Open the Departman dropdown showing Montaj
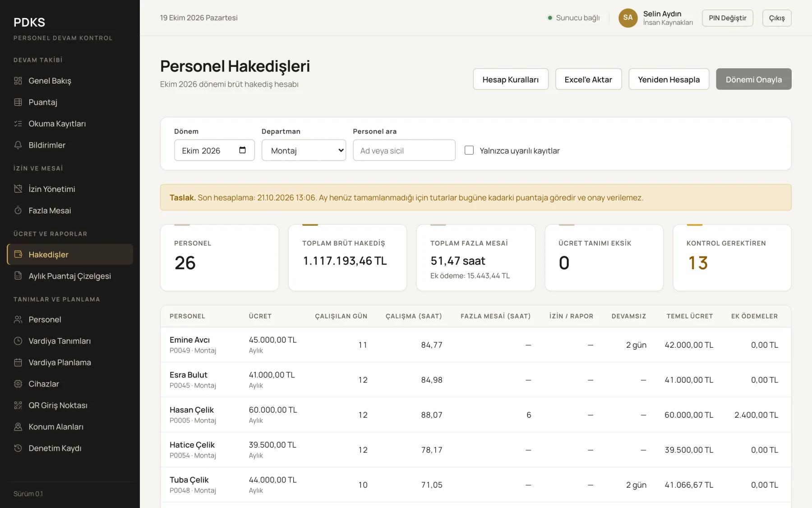The image size is (812, 508). 304,150
